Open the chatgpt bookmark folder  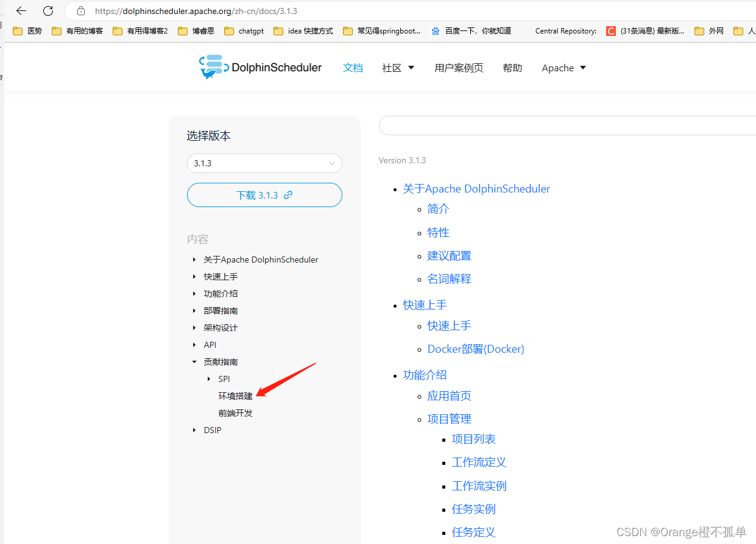(x=244, y=30)
